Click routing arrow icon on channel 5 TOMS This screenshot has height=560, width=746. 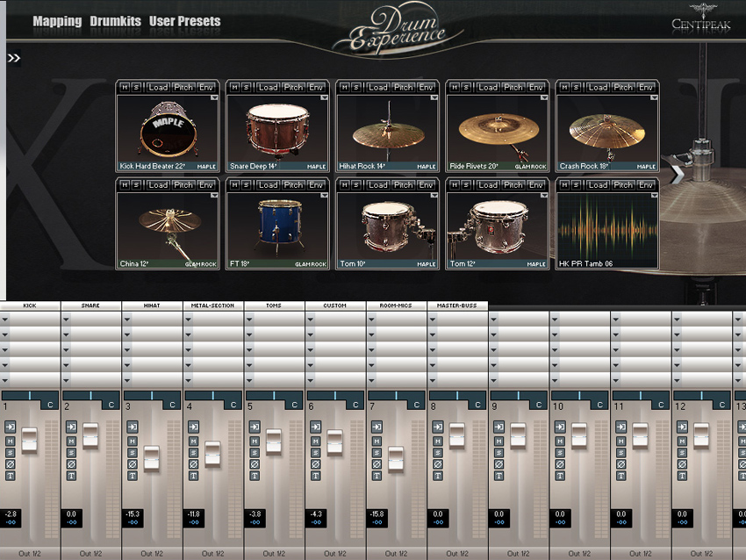click(x=255, y=427)
